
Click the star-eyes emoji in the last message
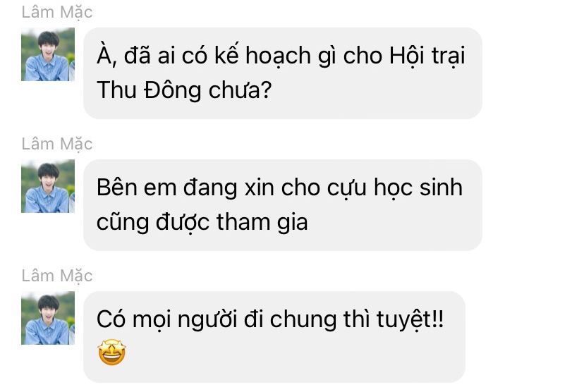click(x=111, y=353)
